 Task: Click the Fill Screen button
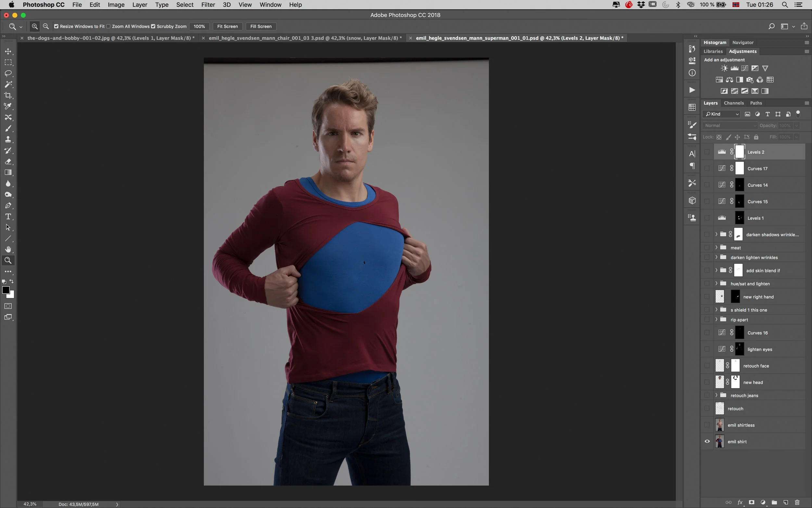pos(261,26)
